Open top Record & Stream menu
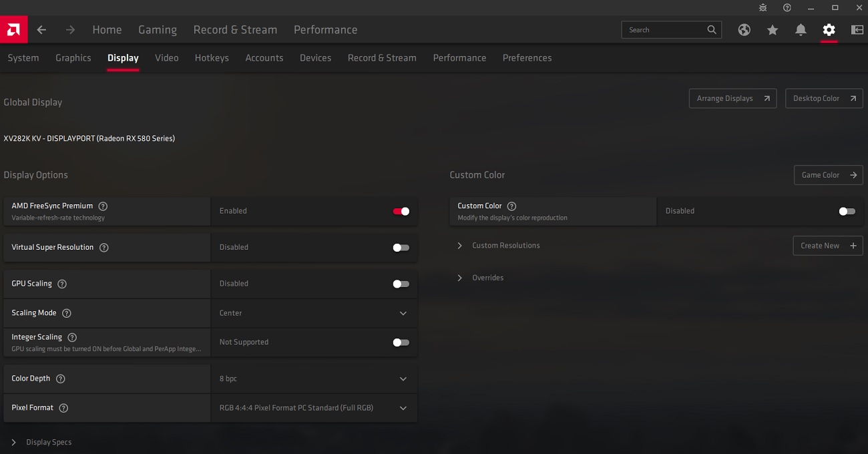The height and width of the screenshot is (454, 868). coord(235,29)
